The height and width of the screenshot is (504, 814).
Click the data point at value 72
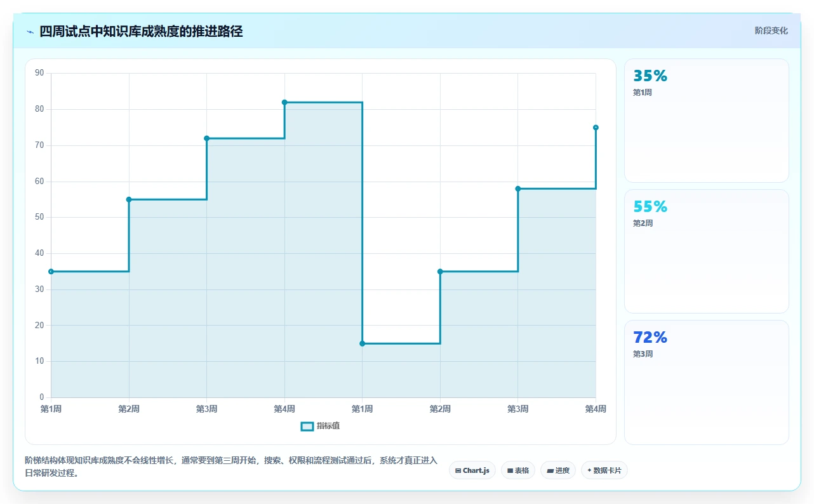[x=206, y=138]
